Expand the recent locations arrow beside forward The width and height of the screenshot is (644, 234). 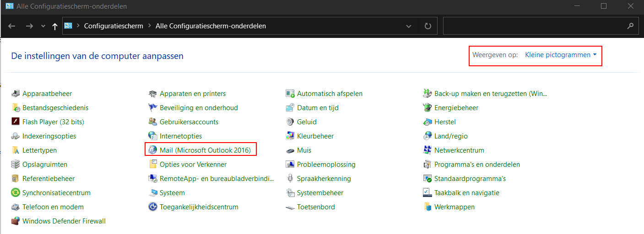pos(43,26)
